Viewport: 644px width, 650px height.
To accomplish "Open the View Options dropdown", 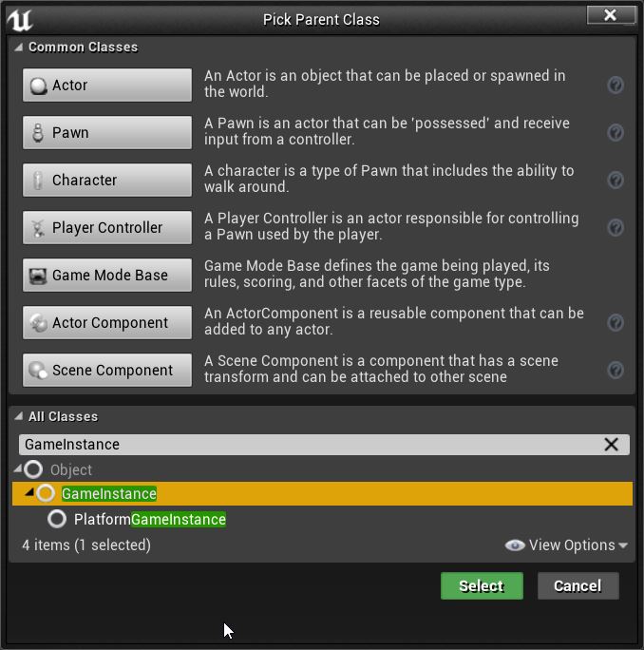I will (568, 545).
